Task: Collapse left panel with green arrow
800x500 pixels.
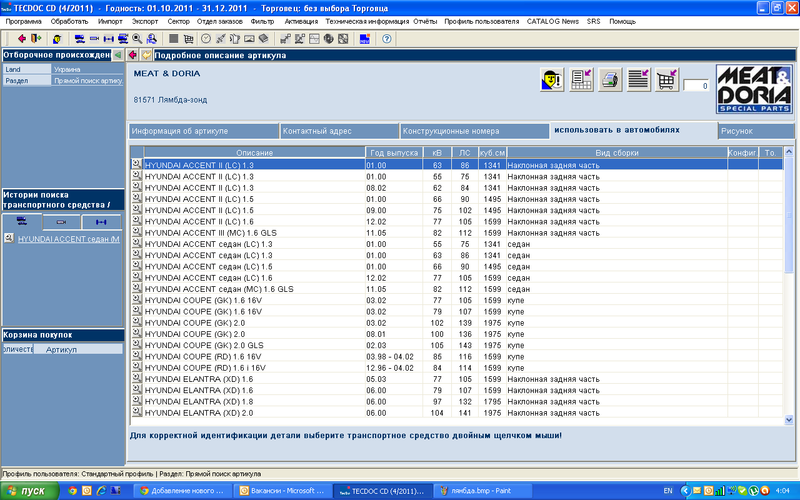Action: point(118,54)
